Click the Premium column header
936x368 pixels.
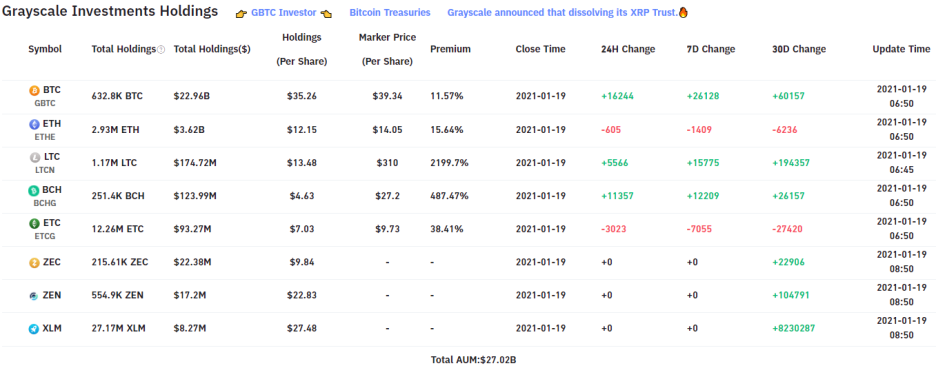click(x=450, y=50)
